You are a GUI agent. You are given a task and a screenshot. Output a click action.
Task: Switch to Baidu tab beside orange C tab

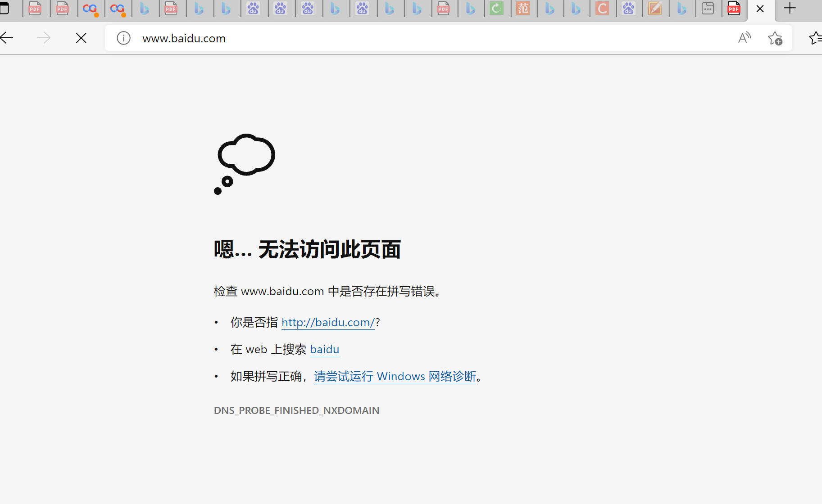[629, 8]
